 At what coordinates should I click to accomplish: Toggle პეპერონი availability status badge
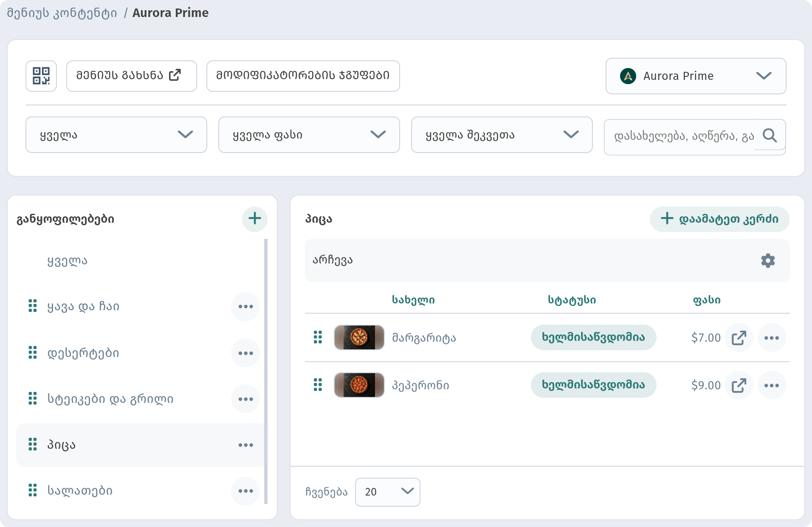[594, 385]
